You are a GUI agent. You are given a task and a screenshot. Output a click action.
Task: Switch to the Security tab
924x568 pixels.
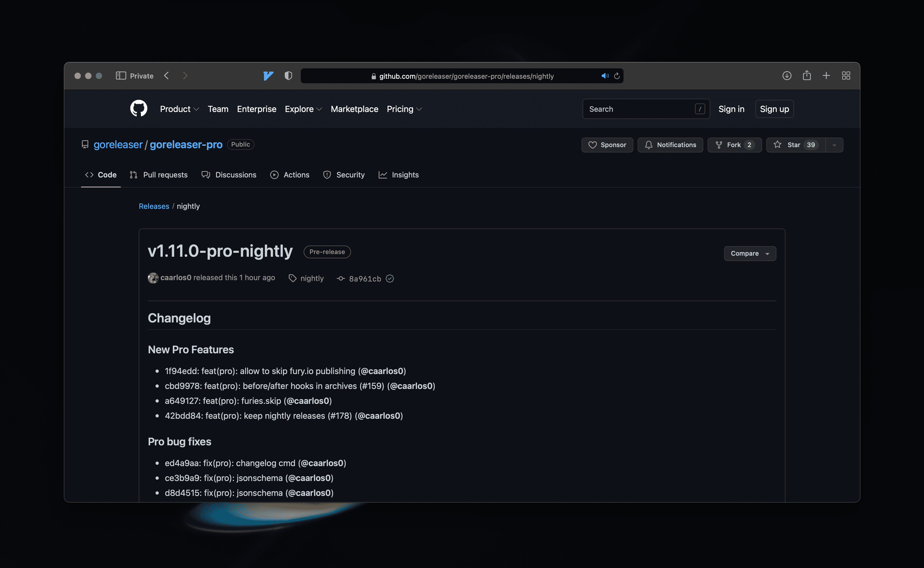tap(344, 175)
